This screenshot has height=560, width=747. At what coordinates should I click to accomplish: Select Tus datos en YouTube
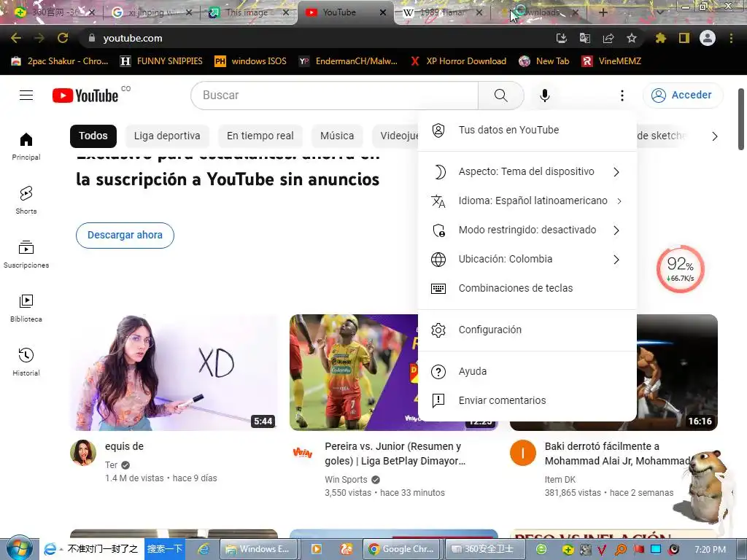[x=527, y=130]
